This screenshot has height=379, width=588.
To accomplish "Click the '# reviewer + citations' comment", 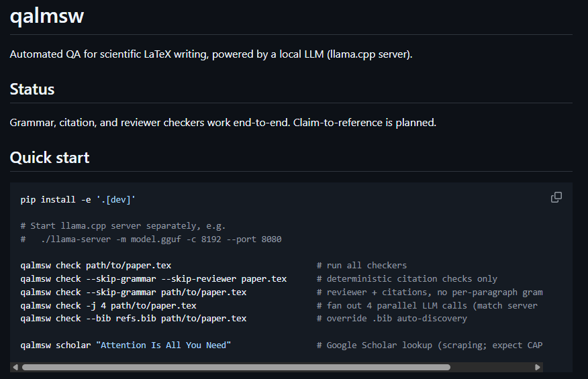I will click(430, 292).
